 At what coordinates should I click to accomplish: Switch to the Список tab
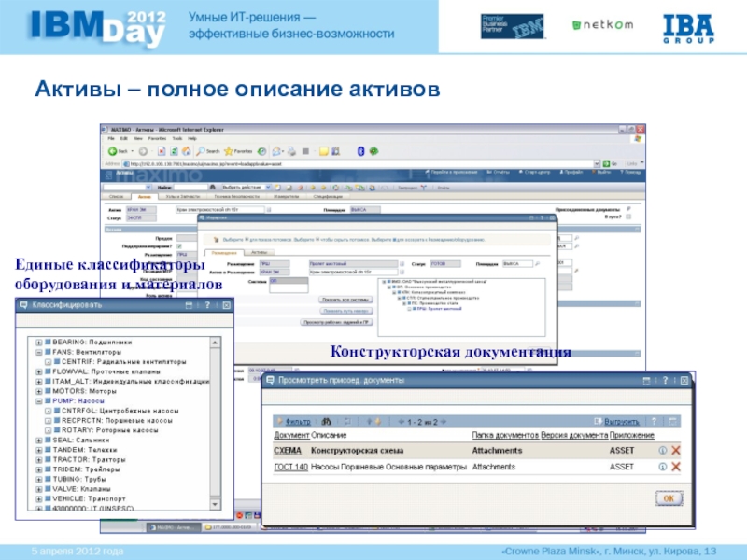[117, 196]
